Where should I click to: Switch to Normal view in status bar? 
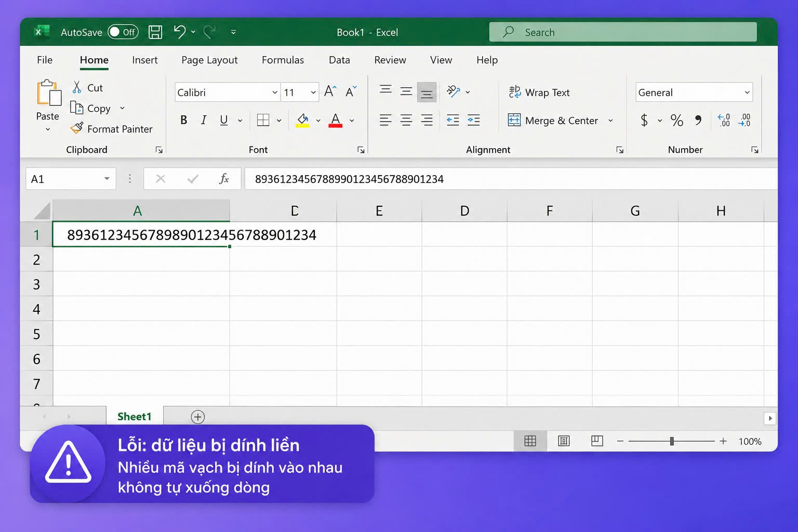point(530,441)
